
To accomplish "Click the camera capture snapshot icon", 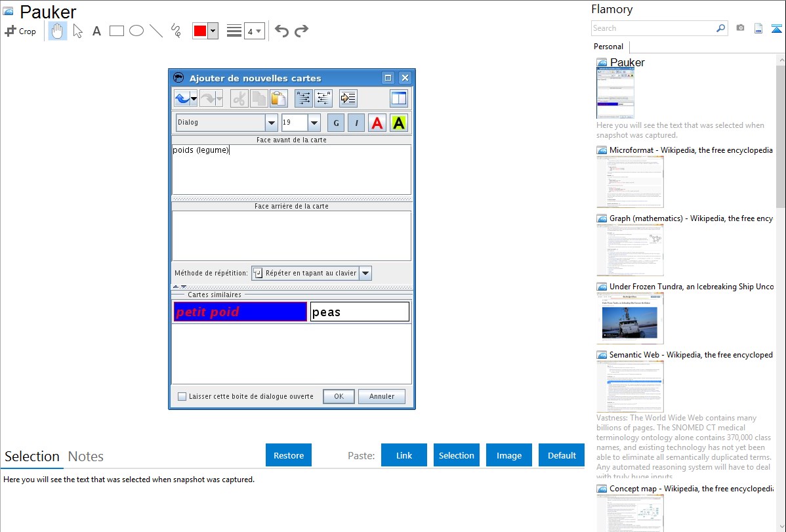I will [x=740, y=28].
